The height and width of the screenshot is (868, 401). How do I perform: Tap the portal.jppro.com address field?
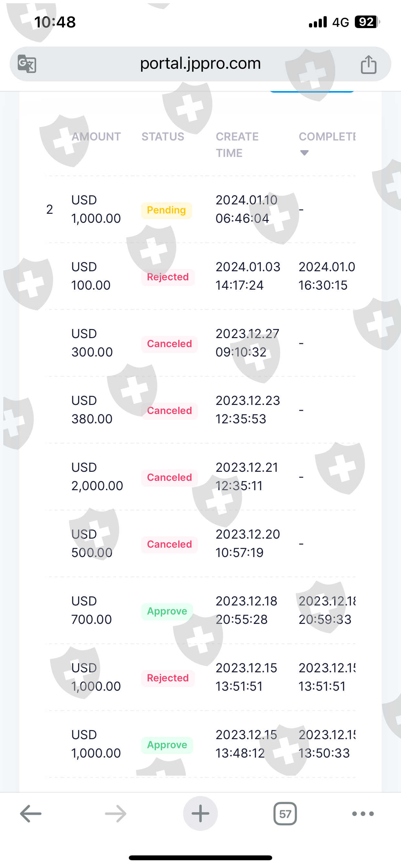(x=200, y=63)
